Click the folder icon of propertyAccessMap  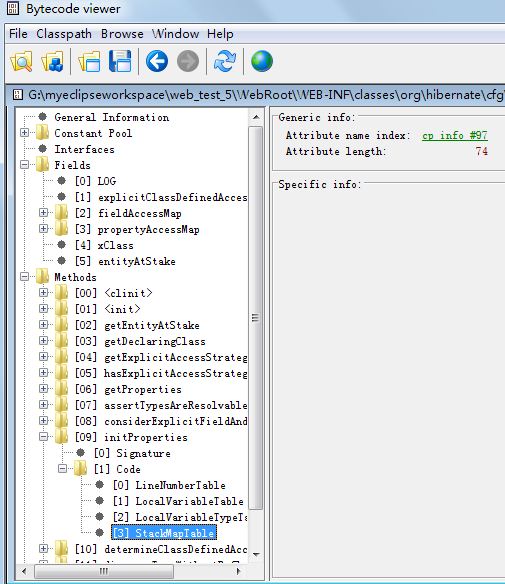coord(61,229)
